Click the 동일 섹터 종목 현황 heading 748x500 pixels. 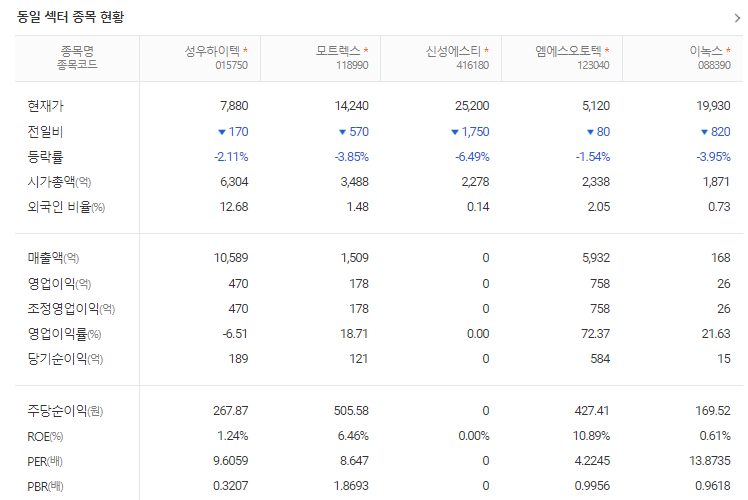pyautogui.click(x=71, y=17)
